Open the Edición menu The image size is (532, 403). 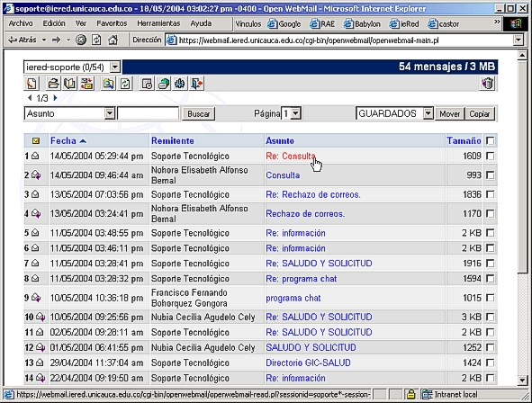(54, 23)
